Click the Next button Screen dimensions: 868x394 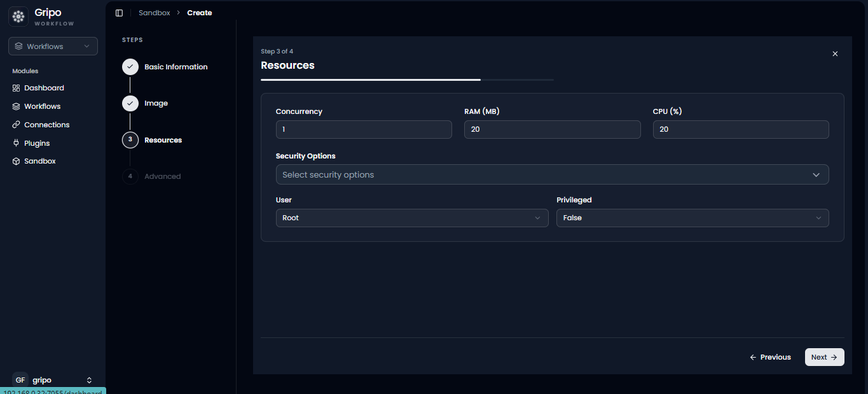824,357
